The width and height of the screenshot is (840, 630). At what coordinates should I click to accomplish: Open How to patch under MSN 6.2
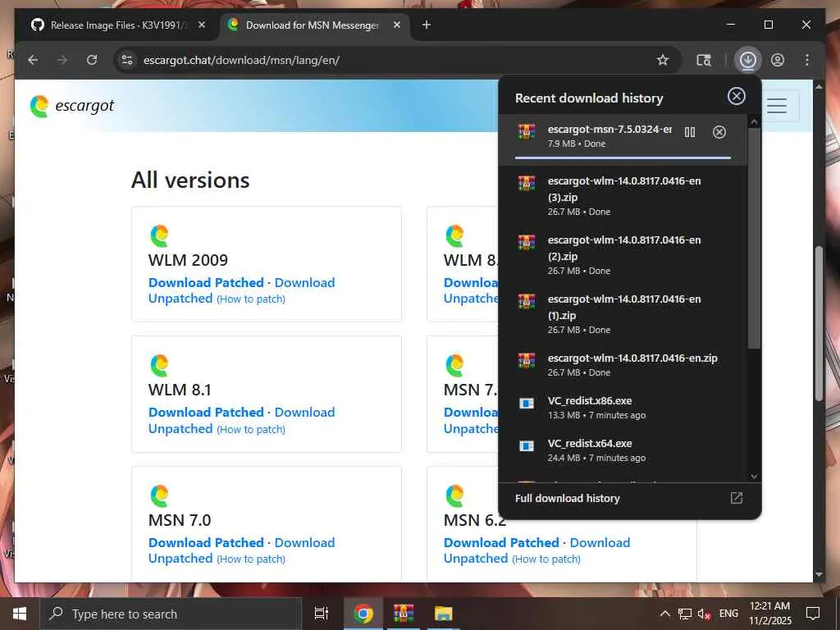click(546, 559)
